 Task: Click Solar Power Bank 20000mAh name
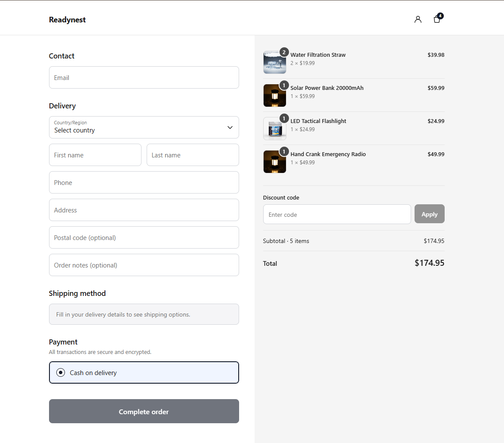(x=327, y=88)
